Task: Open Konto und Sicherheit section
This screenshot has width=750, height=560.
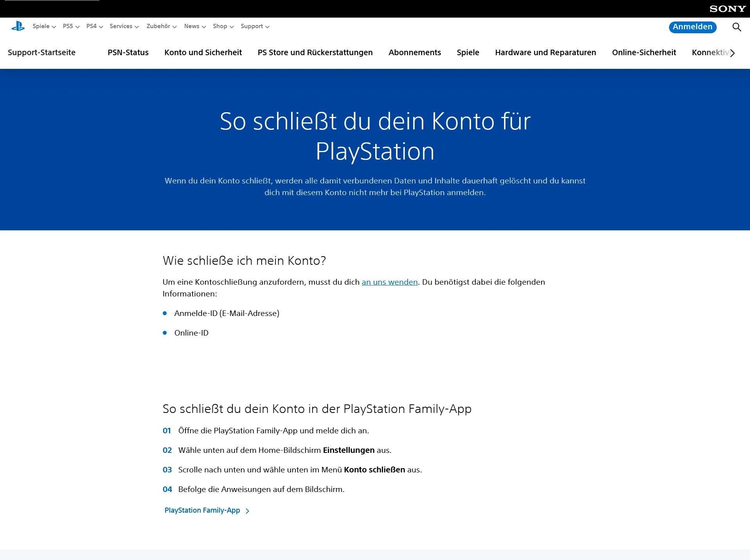Action: point(203,52)
